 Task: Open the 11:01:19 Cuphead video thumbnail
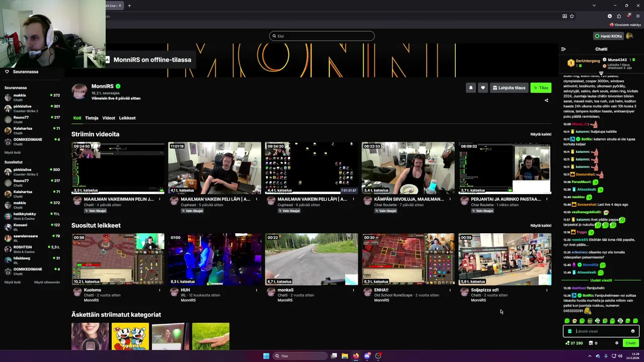click(x=215, y=168)
